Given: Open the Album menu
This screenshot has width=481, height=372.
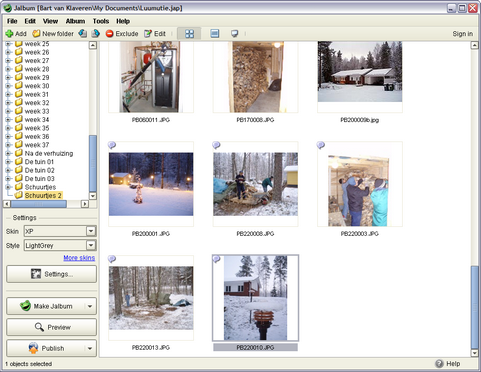Looking at the screenshot, I should pyautogui.click(x=75, y=21).
